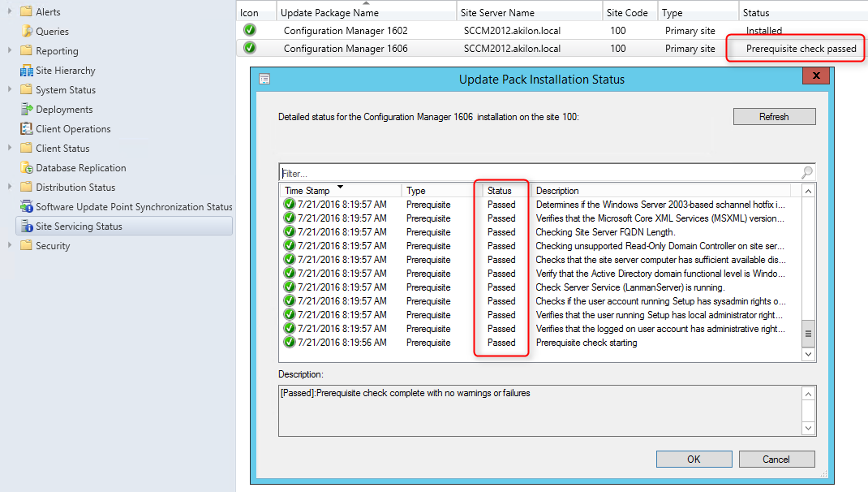The image size is (868, 492).
Task: Expand the Security tree node
Action: [x=10, y=245]
